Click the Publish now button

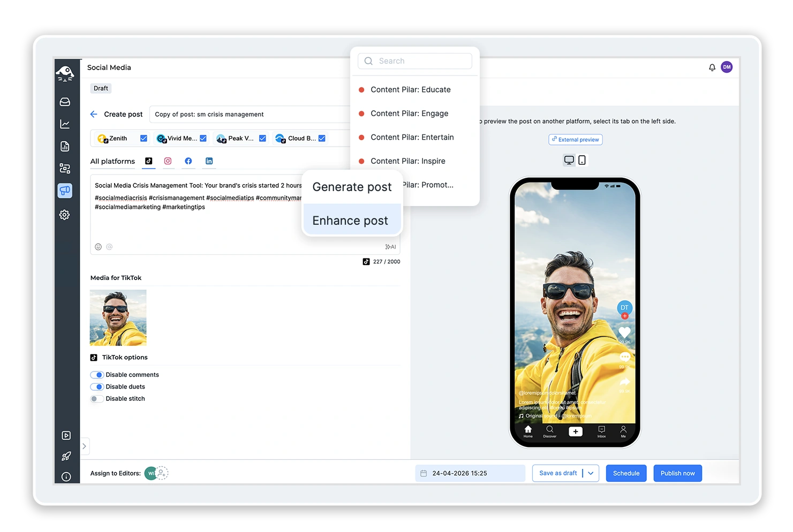(677, 473)
